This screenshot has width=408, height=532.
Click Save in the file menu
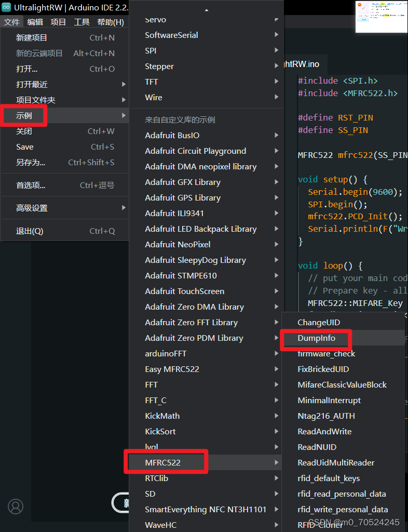[x=65, y=147]
